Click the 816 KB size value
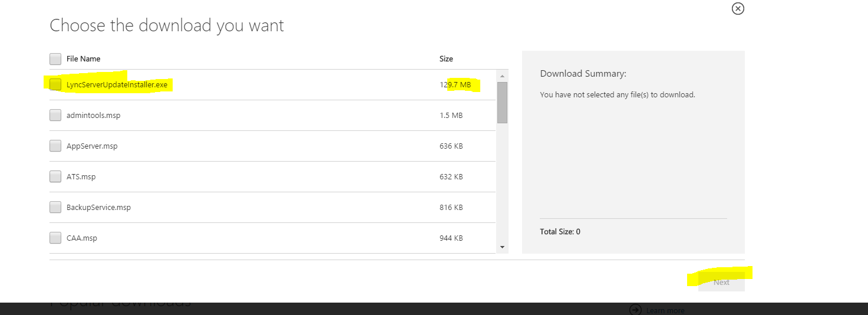The image size is (868, 315). click(x=451, y=207)
